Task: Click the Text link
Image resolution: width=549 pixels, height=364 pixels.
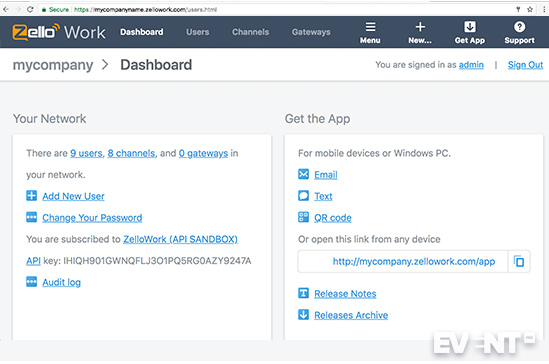Action: point(323,196)
